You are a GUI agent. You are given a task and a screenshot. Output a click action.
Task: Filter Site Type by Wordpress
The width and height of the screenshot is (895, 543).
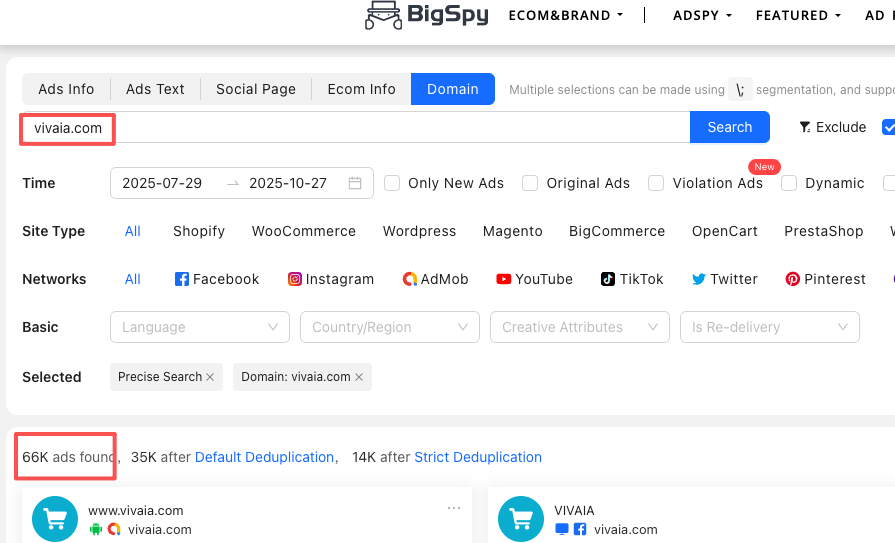(420, 231)
